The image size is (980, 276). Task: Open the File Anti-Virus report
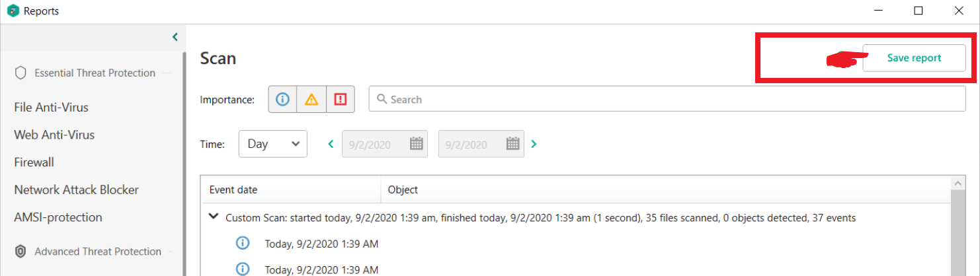coord(51,107)
